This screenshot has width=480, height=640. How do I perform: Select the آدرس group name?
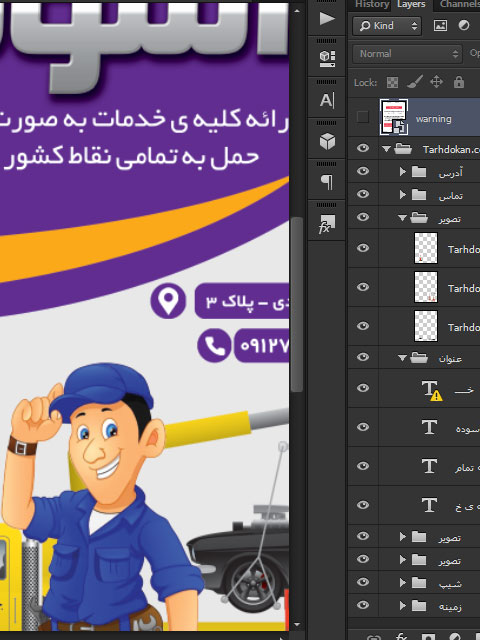coord(451,173)
